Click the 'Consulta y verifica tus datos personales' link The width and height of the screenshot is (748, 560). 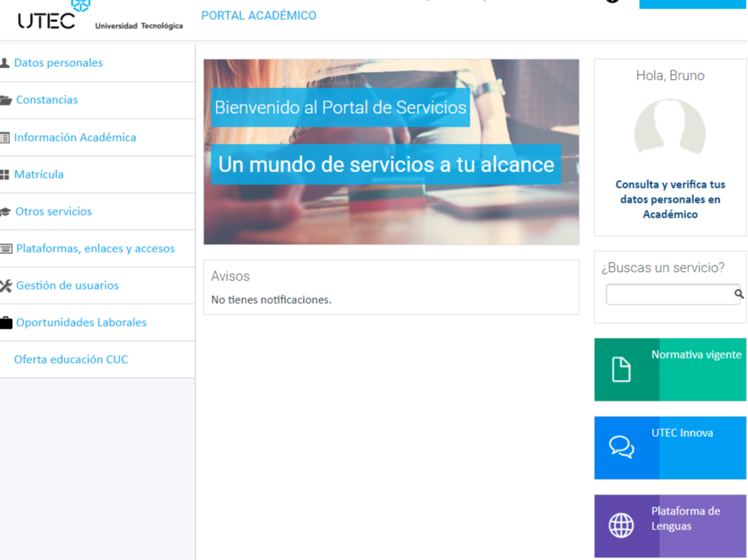(670, 199)
